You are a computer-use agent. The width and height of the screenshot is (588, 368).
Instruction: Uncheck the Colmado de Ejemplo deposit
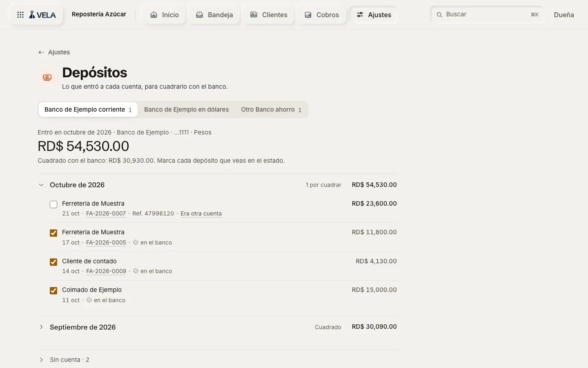click(x=53, y=291)
